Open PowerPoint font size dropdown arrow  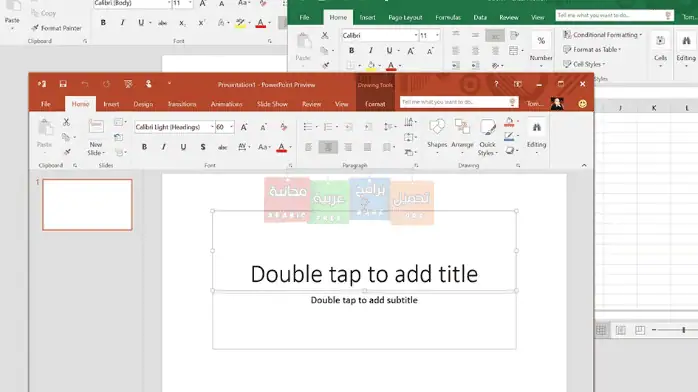(x=231, y=127)
